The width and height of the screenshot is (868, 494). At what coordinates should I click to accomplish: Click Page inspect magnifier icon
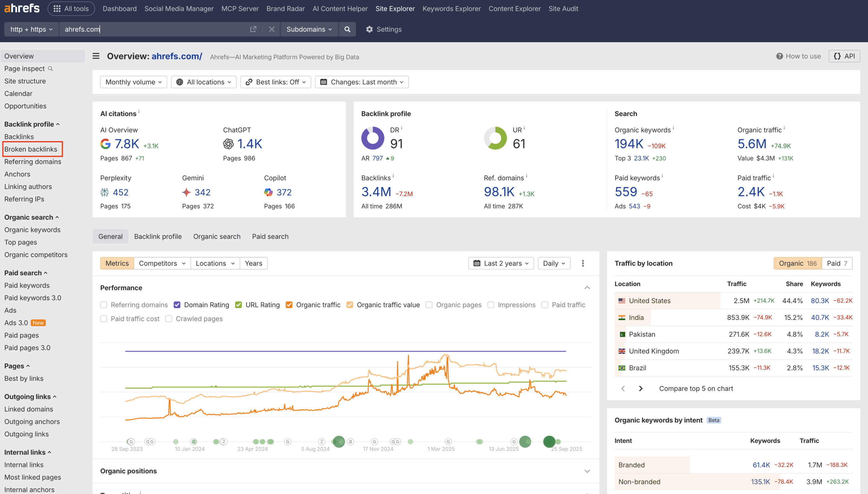[51, 69]
